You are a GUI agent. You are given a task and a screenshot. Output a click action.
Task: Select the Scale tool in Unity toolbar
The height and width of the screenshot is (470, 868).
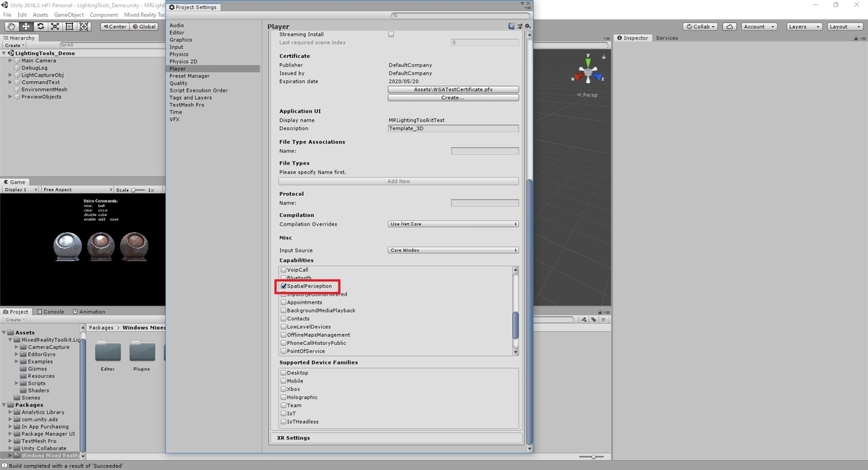click(55, 26)
